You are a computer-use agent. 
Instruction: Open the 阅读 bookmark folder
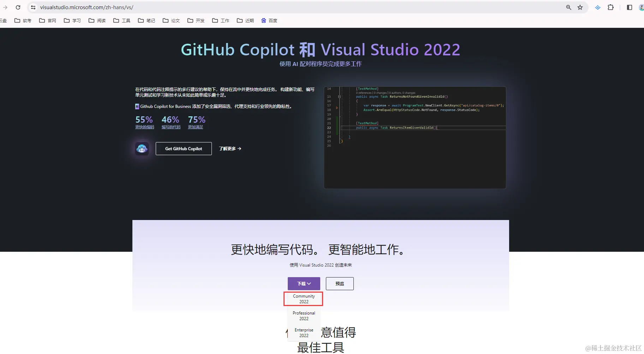tap(97, 20)
